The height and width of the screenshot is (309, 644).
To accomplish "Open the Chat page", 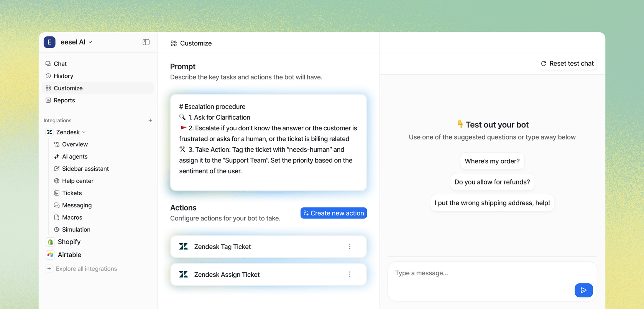I will 60,64.
